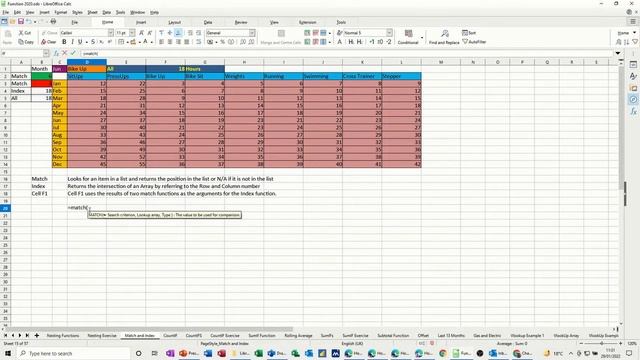Click the Conditional formatting button
Screen dimensions: 640x360
(408, 37)
